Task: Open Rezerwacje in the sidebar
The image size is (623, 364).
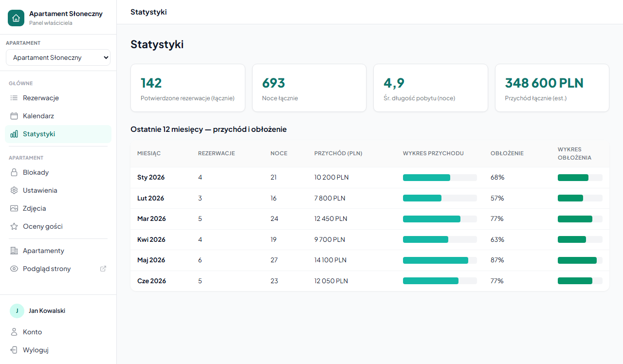Action: click(58, 98)
